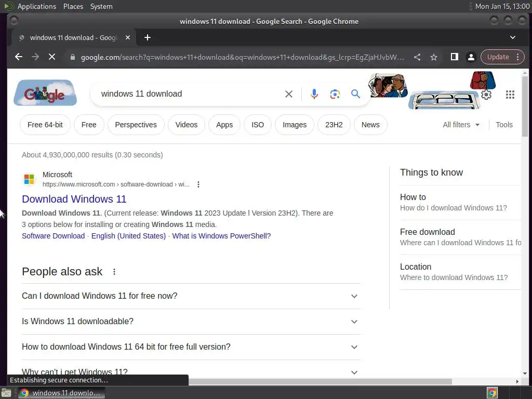Open English (United States) sitelink
This screenshot has height=399, width=532.
[128, 236]
